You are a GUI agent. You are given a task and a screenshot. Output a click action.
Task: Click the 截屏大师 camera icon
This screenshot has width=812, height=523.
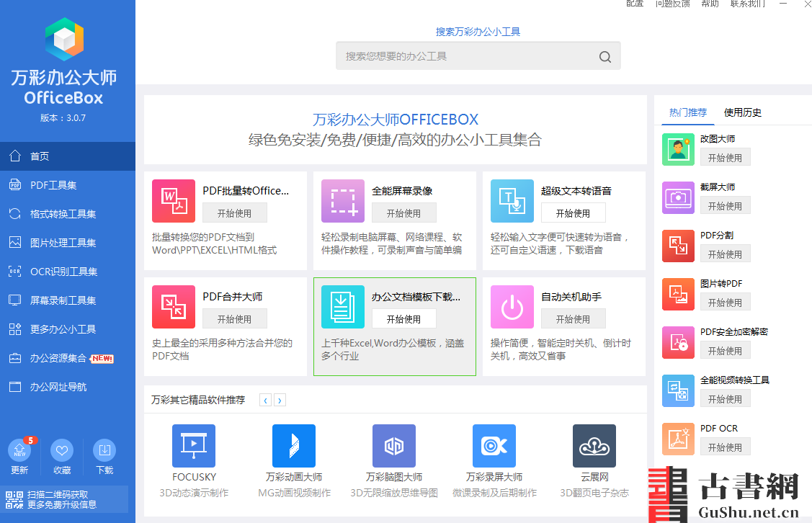[x=679, y=197]
